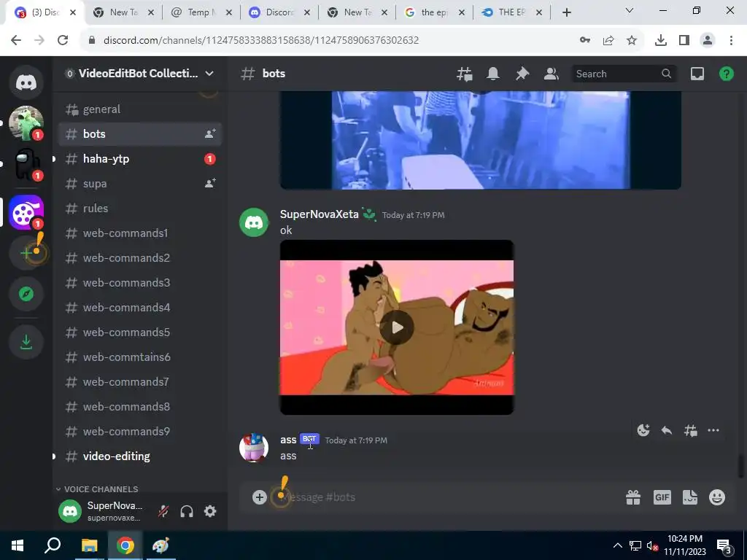Open the web-commands1 channel
This screenshot has width=747, height=560.
click(x=139, y=233)
